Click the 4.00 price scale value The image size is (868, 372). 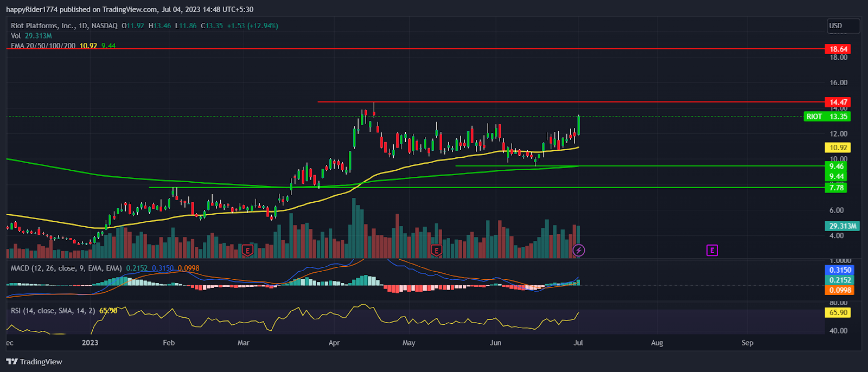837,236
